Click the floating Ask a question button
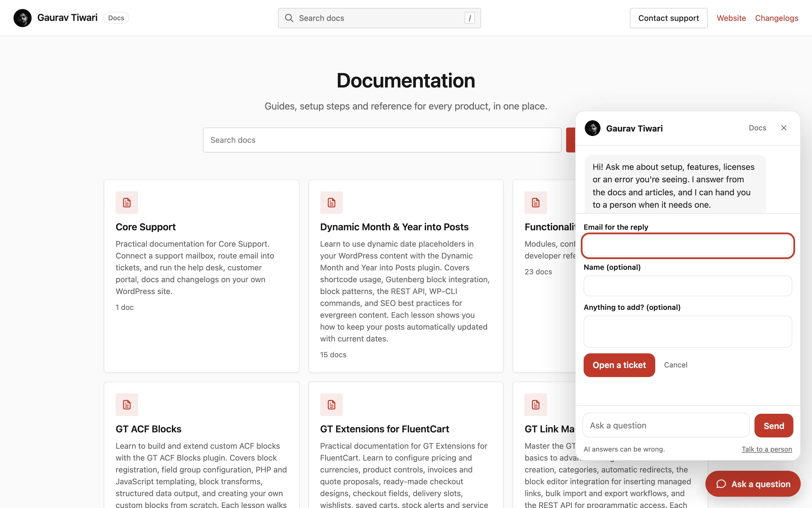The height and width of the screenshot is (508, 812). tap(753, 484)
